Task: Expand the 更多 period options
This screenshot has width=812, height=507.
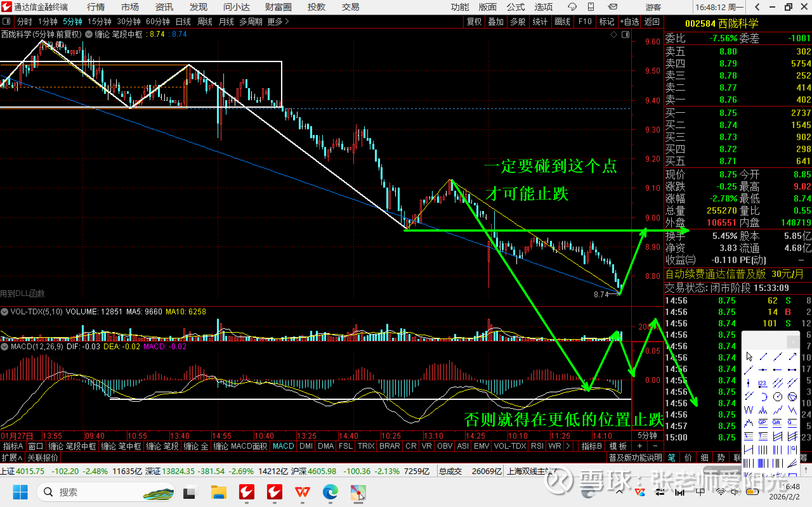Action: click(x=278, y=22)
